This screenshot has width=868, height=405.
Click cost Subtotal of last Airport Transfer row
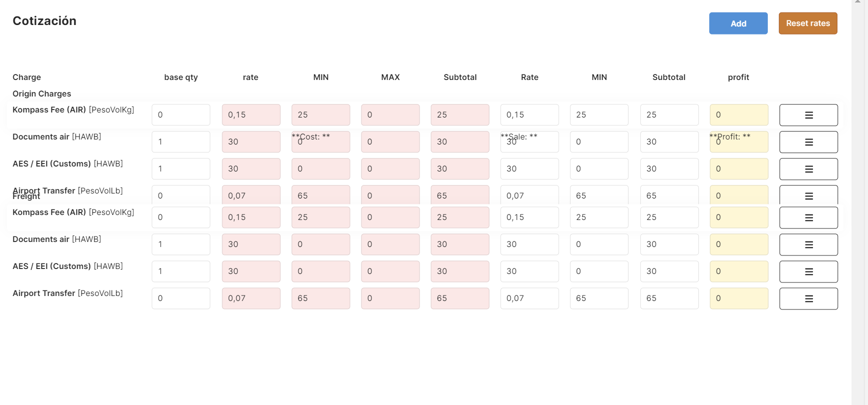click(x=460, y=298)
